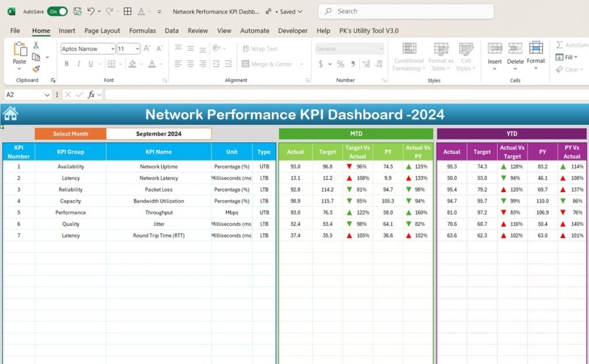Click inside the Search box
Image resolution: width=589 pixels, height=364 pixels.
coord(403,11)
